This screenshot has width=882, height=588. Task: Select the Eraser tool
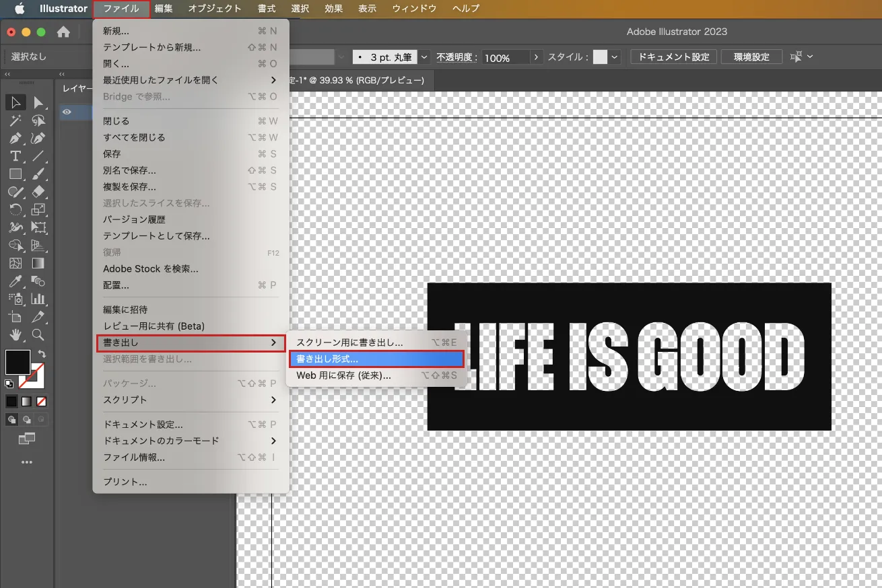pyautogui.click(x=39, y=192)
